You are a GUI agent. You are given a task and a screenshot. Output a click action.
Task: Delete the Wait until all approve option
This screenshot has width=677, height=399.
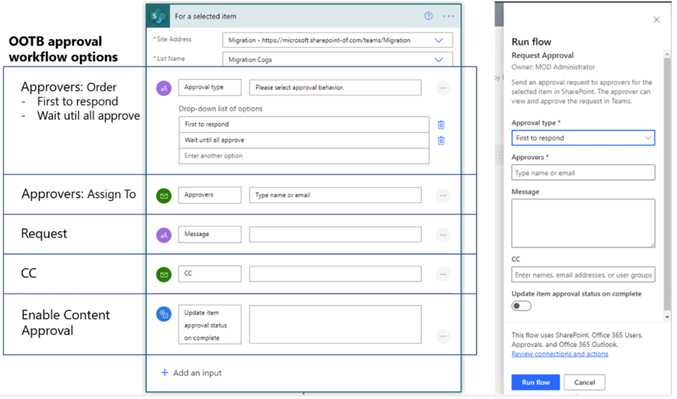point(441,141)
